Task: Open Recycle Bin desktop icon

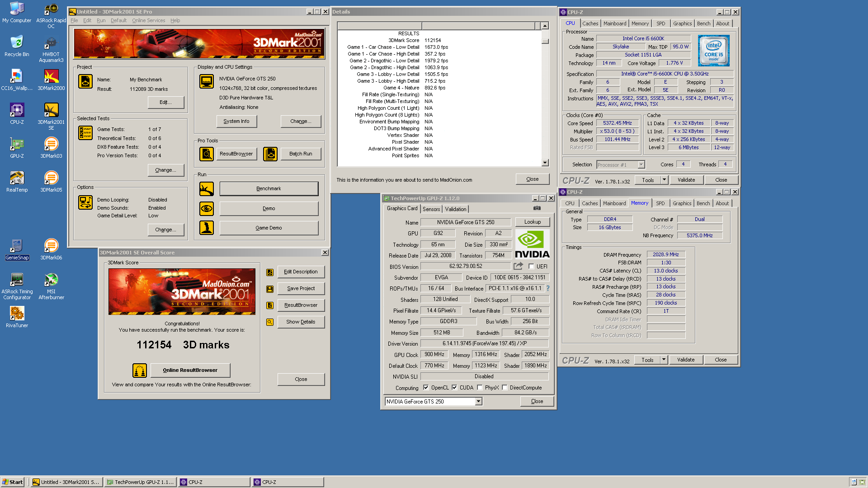Action: [17, 46]
